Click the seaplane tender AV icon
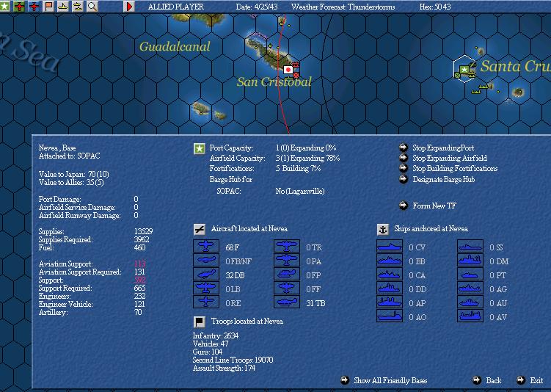Screen dimensions: 551x392 (x=470, y=316)
